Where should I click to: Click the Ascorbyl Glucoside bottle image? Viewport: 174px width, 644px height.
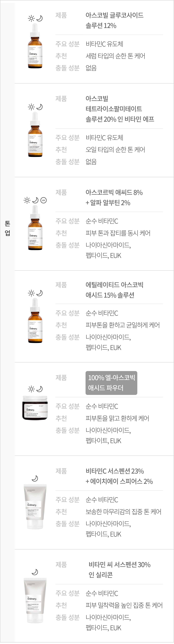(x=35, y=45)
